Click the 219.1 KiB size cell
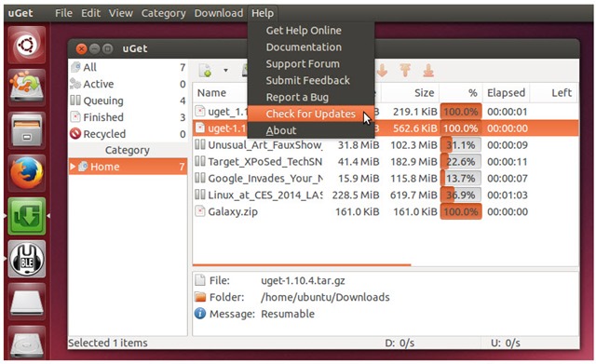The image size is (596, 364). pos(415,112)
